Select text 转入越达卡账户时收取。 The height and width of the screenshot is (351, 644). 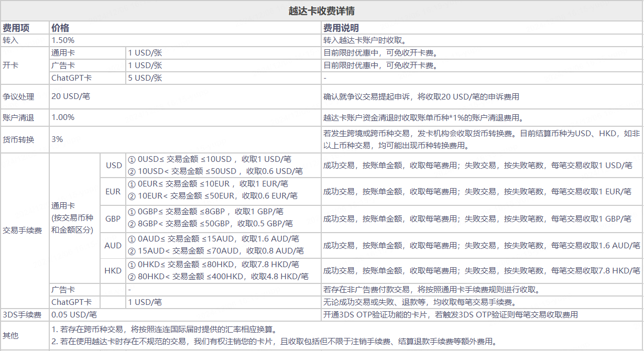click(365, 40)
